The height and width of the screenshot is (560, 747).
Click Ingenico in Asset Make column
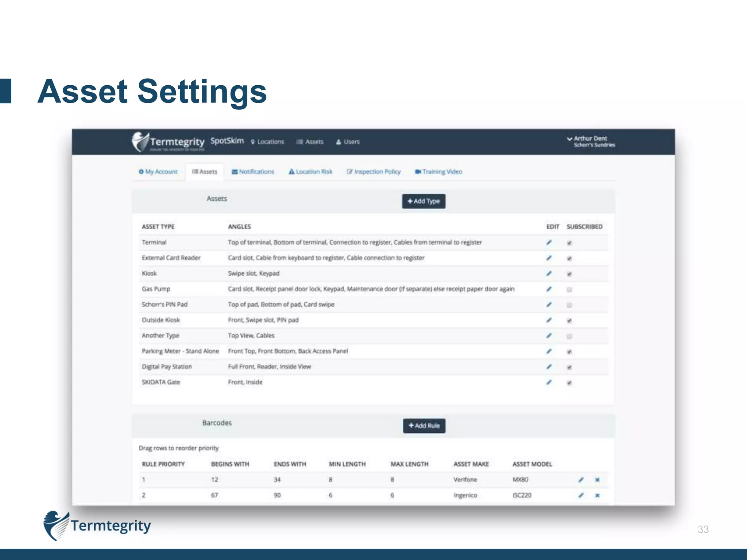pos(465,495)
